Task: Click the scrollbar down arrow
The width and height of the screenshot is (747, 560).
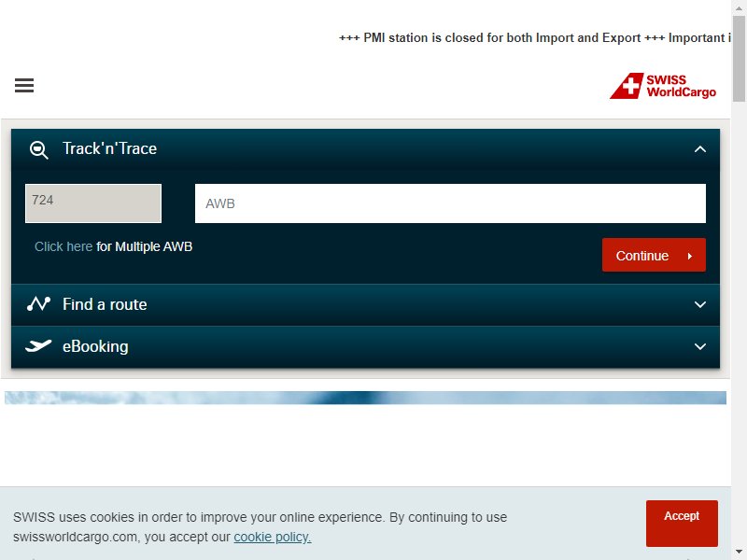Action: 739,553
